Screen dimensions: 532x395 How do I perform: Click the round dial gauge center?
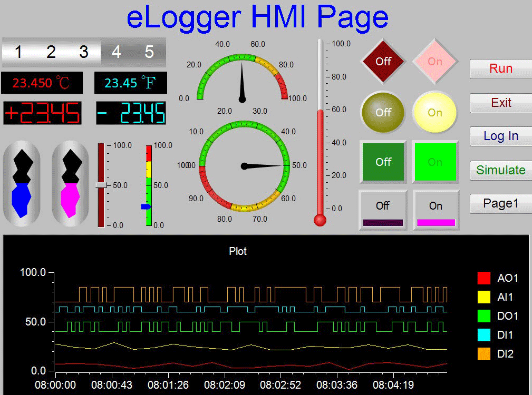pos(244,166)
